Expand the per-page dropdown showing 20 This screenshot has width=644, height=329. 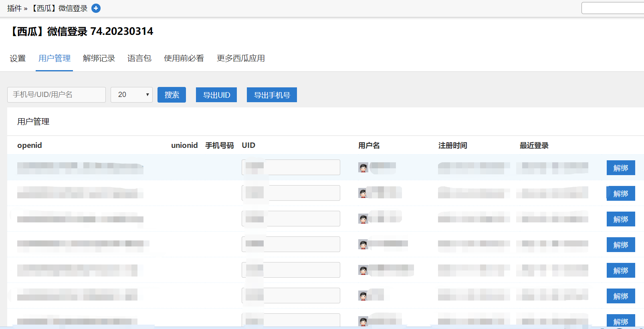pos(131,95)
